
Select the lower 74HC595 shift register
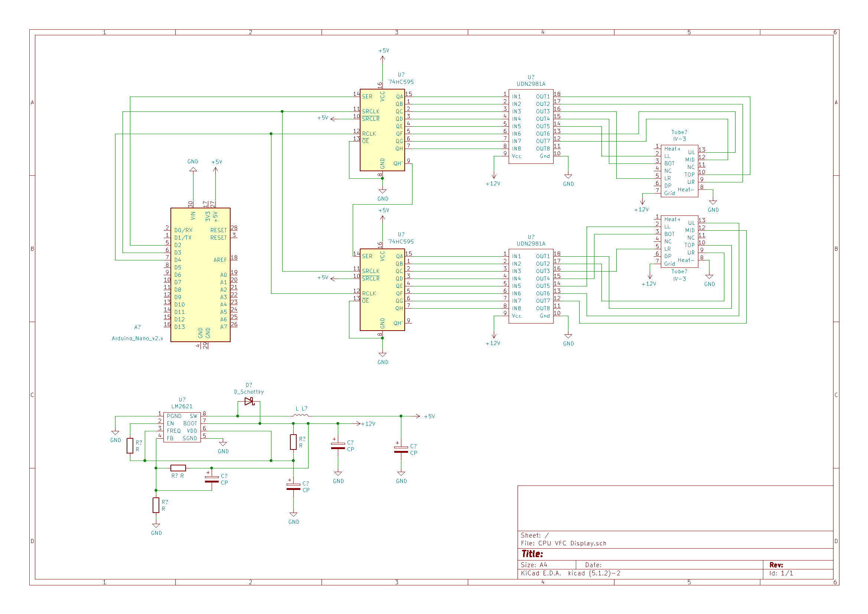(382, 289)
